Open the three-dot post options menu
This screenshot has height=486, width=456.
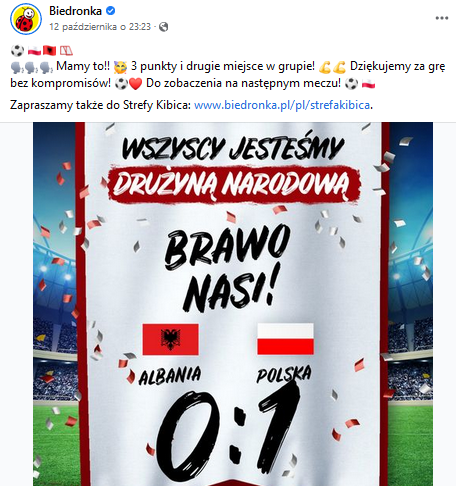pos(442,18)
